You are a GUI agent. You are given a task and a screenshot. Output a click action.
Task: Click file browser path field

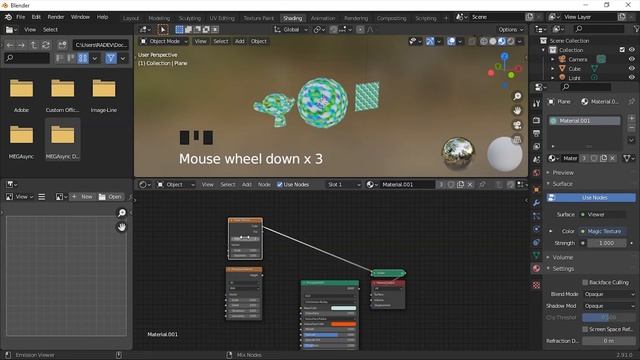[x=100, y=45]
